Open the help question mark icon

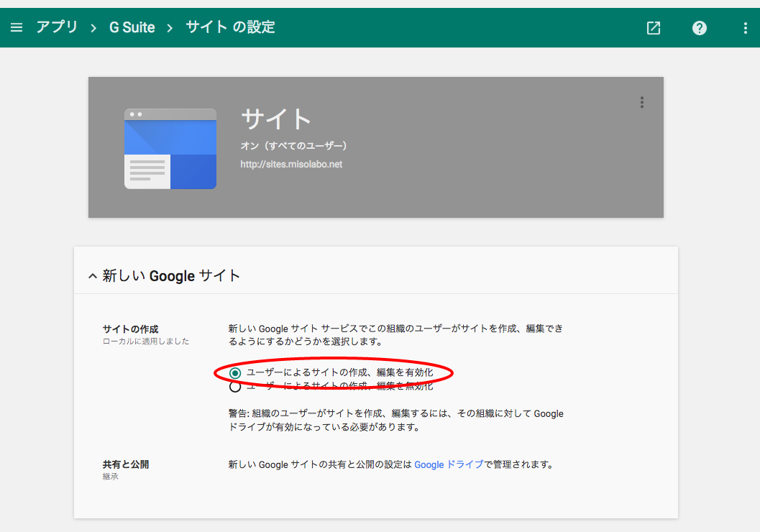[x=699, y=28]
